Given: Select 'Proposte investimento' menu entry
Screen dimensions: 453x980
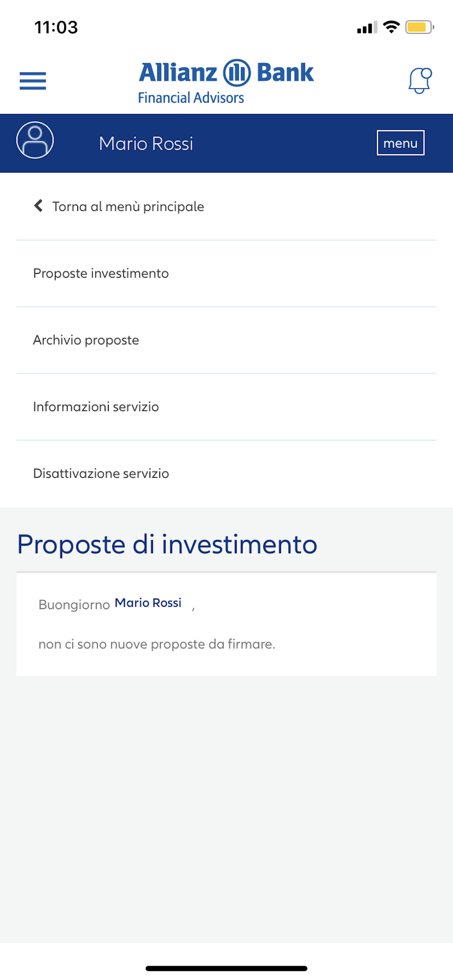Looking at the screenshot, I should click(x=101, y=273).
